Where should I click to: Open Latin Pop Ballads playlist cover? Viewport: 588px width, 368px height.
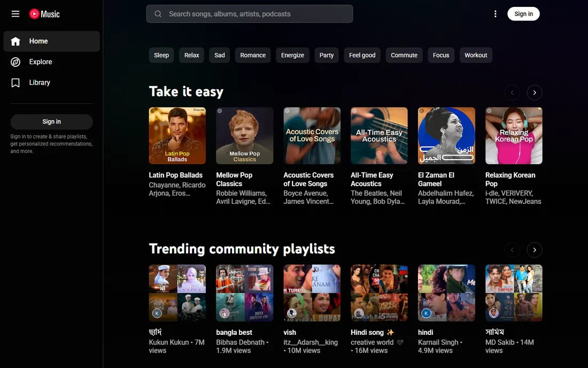(x=177, y=136)
